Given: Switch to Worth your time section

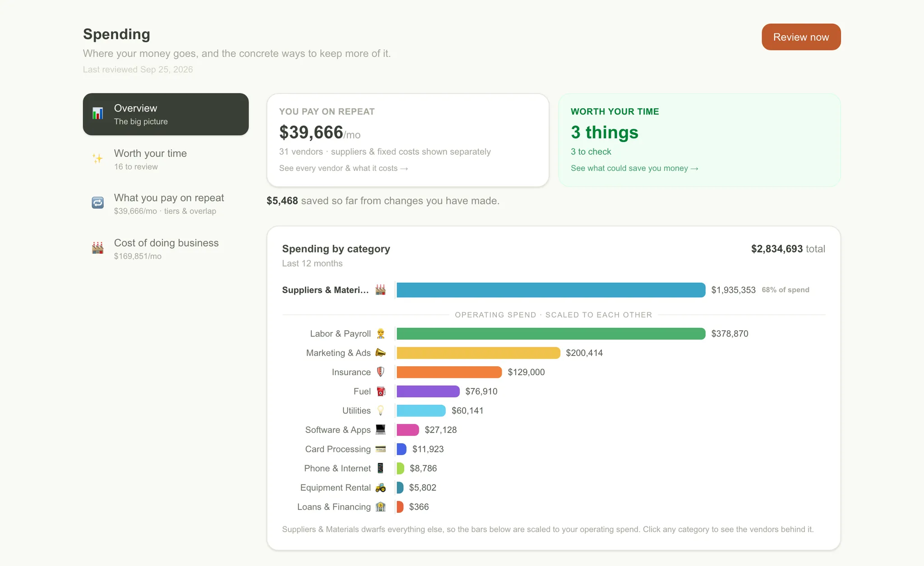Looking at the screenshot, I should (166, 159).
